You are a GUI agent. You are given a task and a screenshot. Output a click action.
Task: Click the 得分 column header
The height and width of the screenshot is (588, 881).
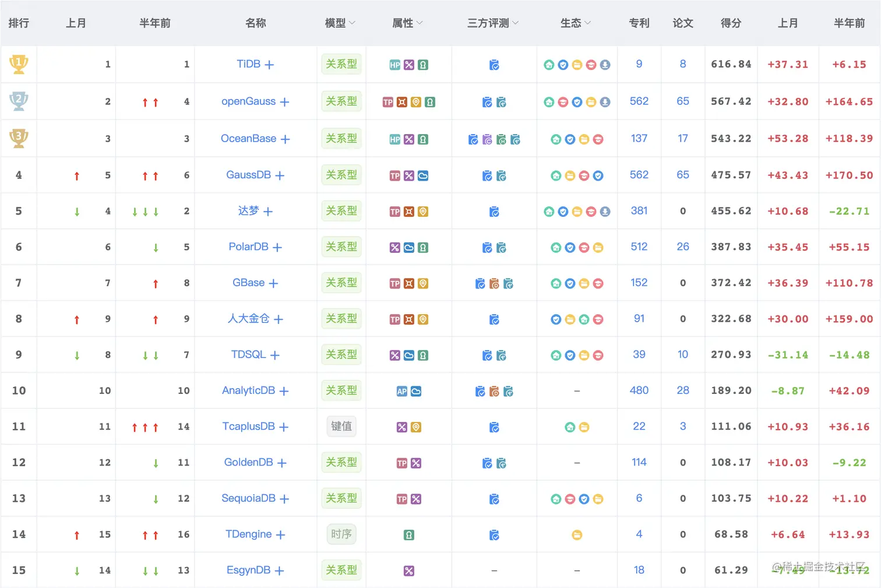coord(731,23)
